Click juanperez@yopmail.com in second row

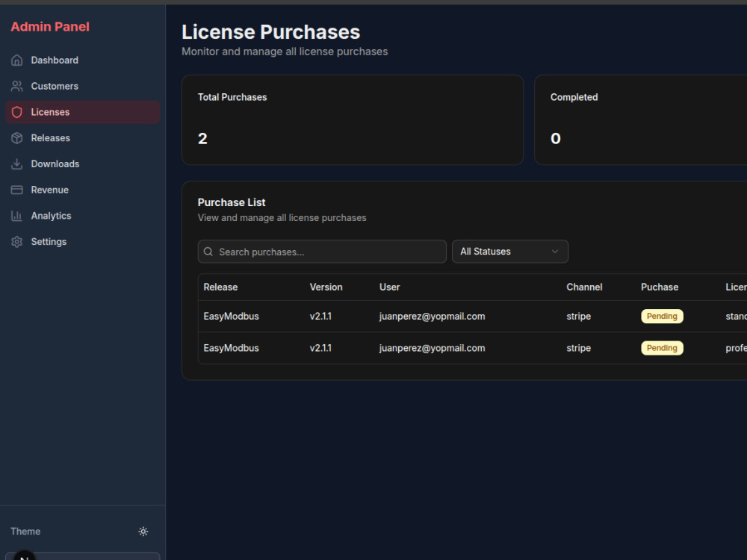click(x=432, y=348)
